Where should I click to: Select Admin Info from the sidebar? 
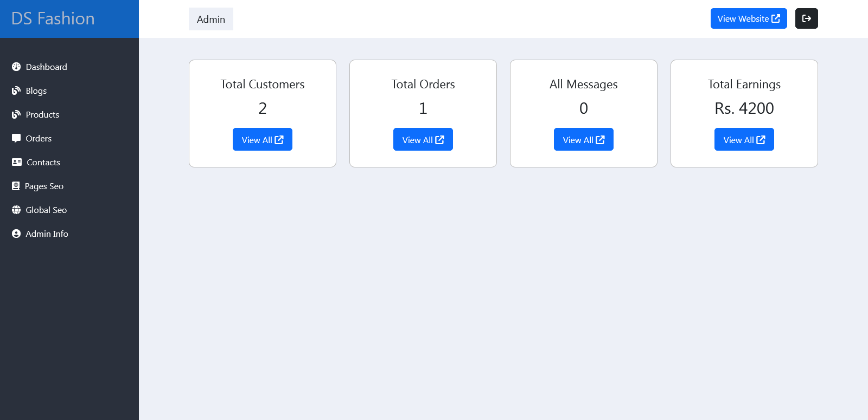(x=47, y=234)
